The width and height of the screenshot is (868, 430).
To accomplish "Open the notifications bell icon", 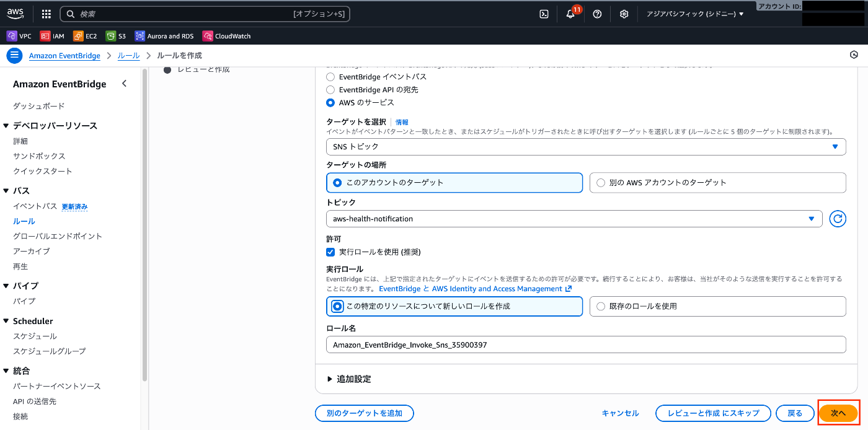I will (x=570, y=14).
